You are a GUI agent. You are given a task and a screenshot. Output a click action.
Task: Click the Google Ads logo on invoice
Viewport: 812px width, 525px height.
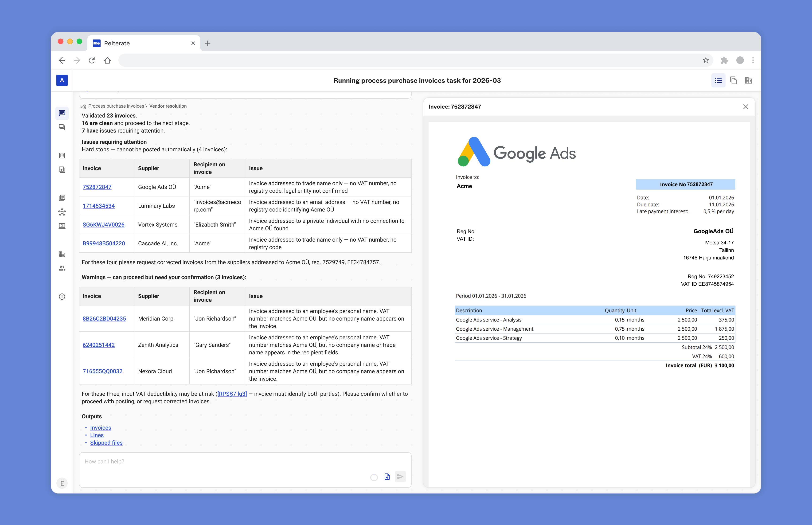pos(516,152)
